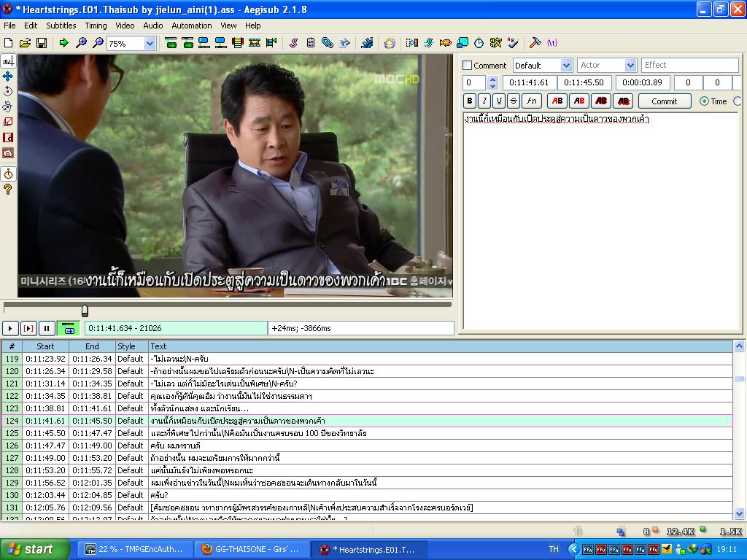This screenshot has width=747, height=560.
Task: Pick the primary color AB swatch
Action: tap(557, 101)
